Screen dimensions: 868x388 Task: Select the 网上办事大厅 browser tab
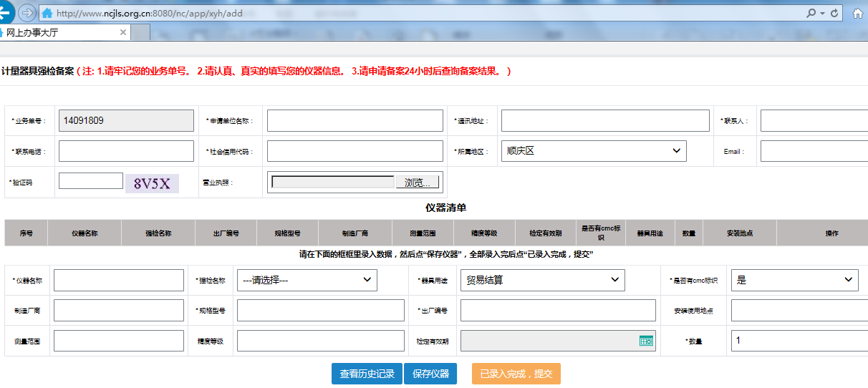65,32
